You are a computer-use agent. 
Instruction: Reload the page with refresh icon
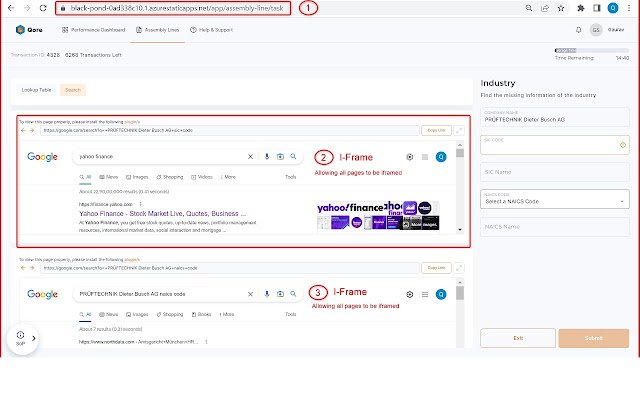(x=43, y=8)
